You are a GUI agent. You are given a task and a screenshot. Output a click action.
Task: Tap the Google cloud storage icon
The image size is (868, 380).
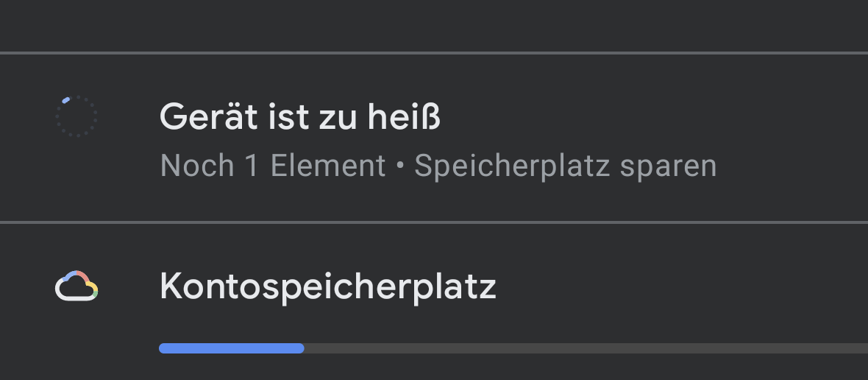click(77, 286)
